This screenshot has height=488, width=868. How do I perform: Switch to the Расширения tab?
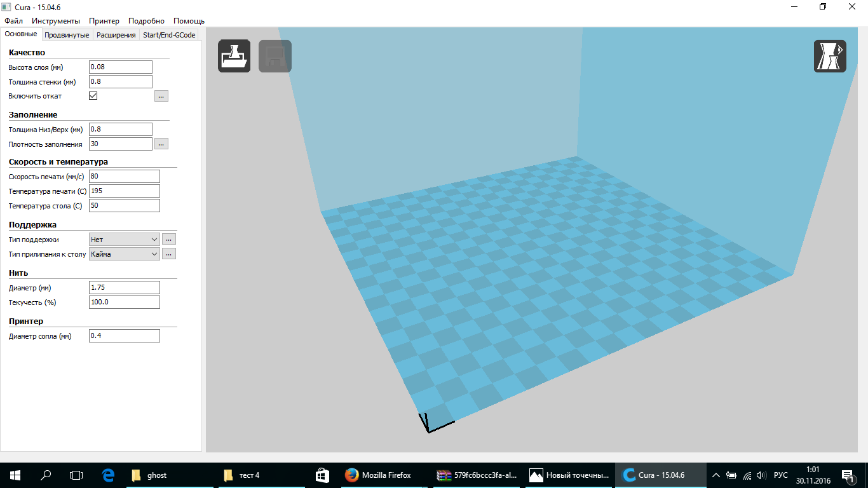tap(118, 35)
